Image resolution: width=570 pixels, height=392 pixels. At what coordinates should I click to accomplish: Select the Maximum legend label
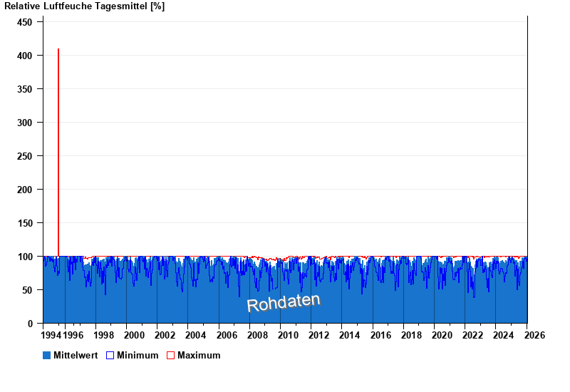pyautogui.click(x=199, y=355)
